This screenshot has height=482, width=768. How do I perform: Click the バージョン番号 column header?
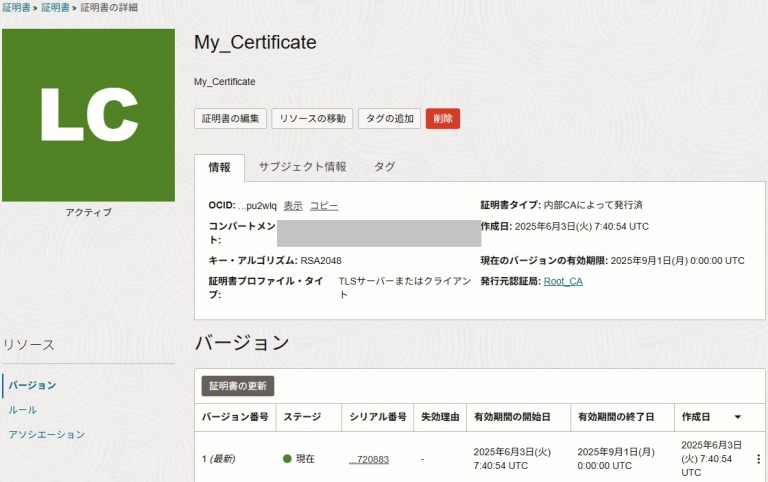(235, 417)
